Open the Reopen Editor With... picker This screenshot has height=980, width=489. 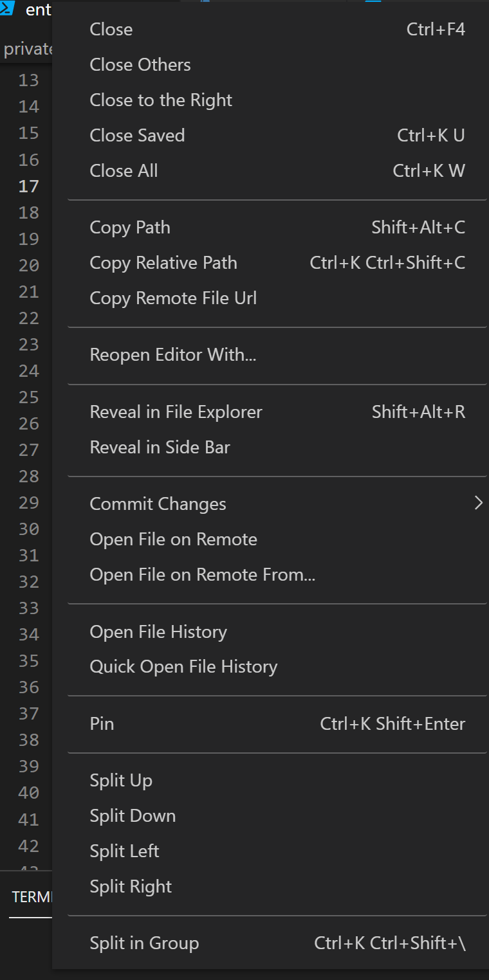pos(172,354)
